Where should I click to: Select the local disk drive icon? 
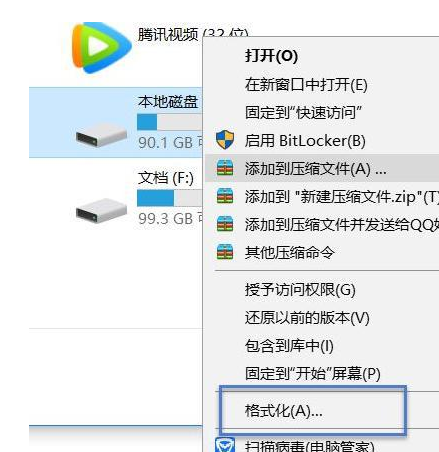coord(101,135)
